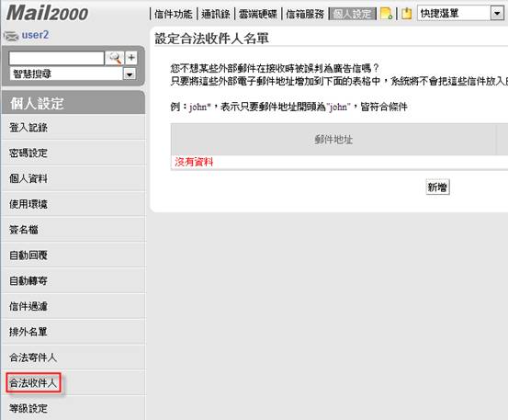Open the 信件功能 menu
This screenshot has width=508, height=420.
click(174, 14)
